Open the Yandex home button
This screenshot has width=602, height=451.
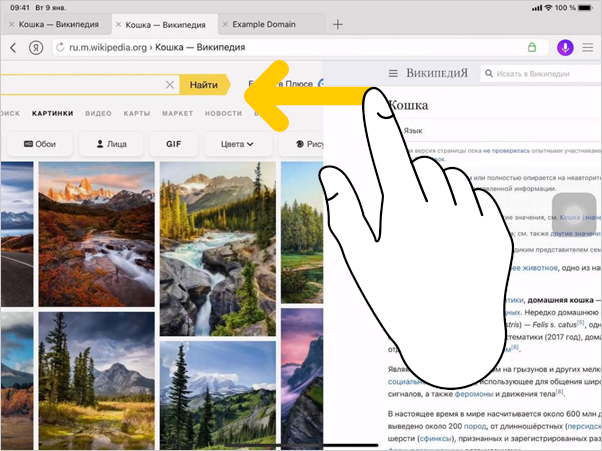35,48
